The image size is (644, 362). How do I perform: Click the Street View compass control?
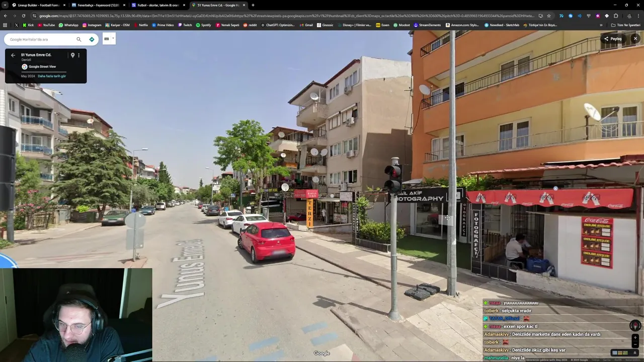tap(635, 326)
